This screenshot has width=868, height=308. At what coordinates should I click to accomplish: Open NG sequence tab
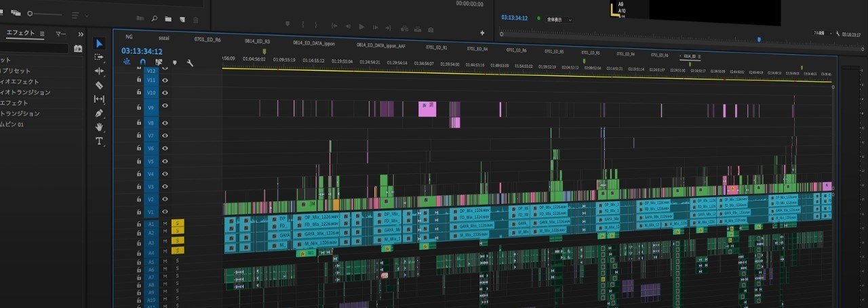click(129, 38)
